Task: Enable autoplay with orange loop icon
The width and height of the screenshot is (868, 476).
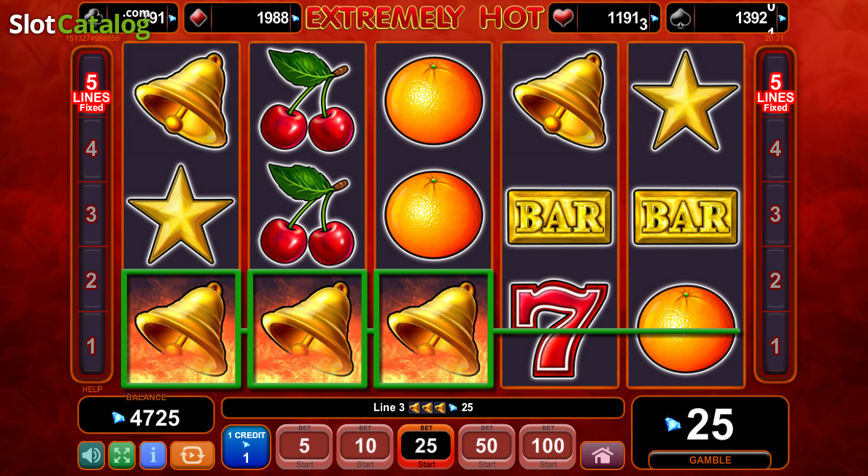Action: tap(192, 455)
